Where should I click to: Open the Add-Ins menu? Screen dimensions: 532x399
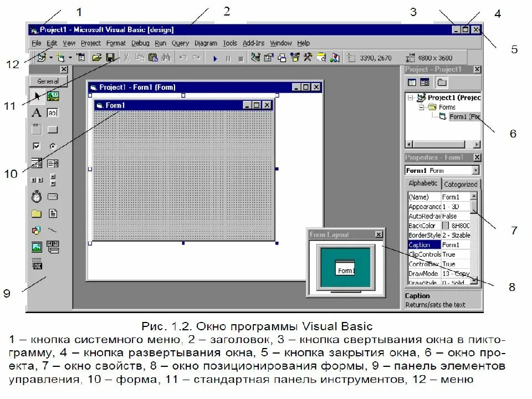(x=253, y=43)
